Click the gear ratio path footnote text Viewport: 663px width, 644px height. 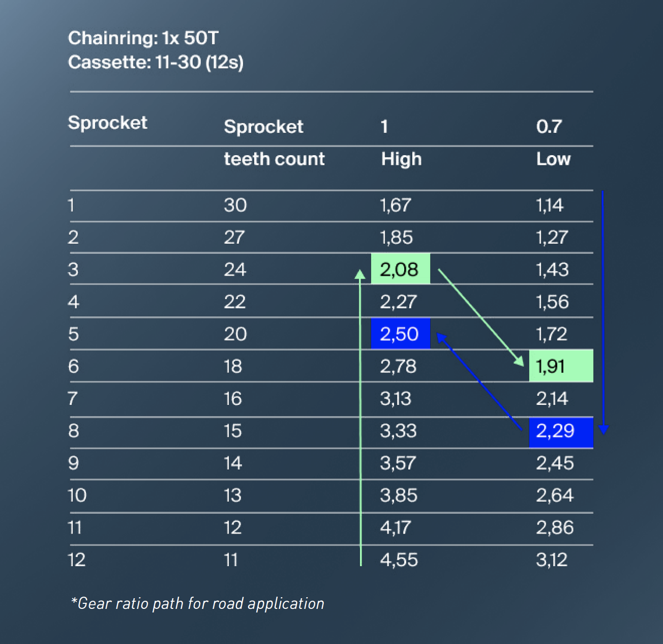198,604
